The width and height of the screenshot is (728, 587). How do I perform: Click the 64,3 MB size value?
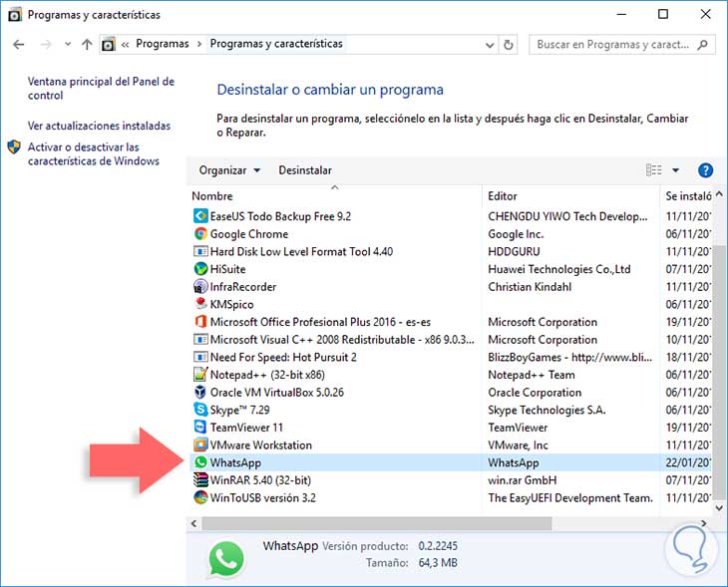(x=438, y=563)
